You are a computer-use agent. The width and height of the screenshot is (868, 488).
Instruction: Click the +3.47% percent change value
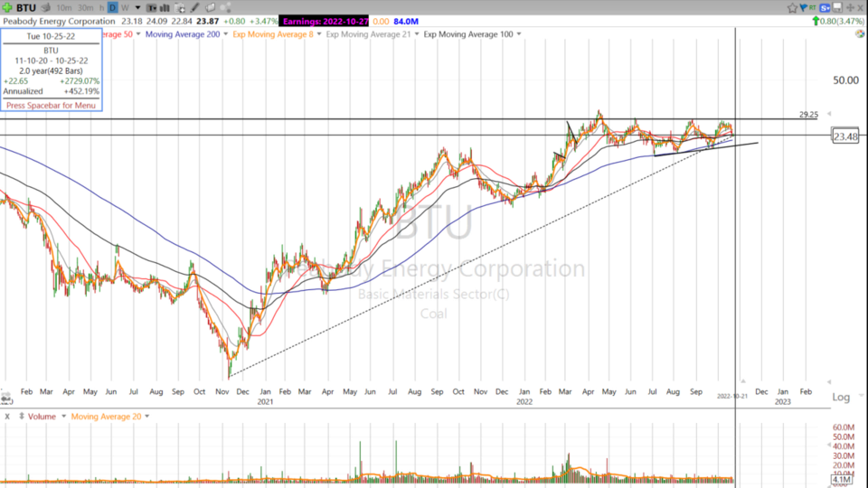[x=263, y=21]
